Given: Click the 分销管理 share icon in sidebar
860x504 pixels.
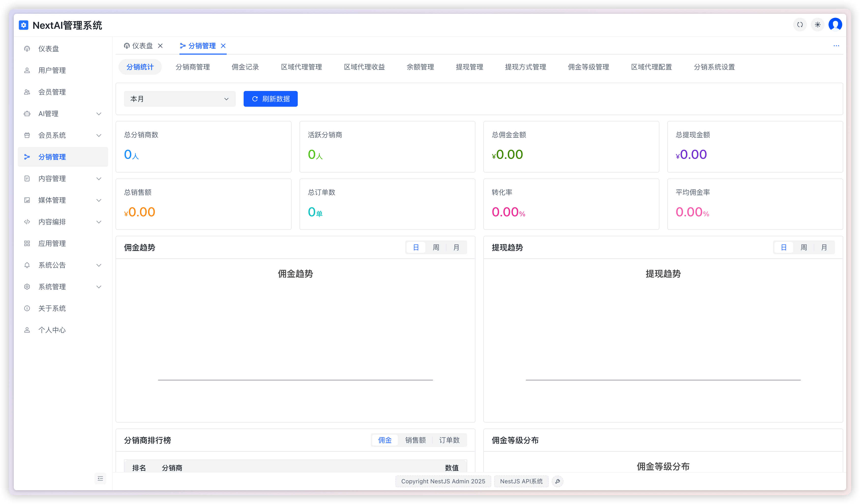Looking at the screenshot, I should pyautogui.click(x=27, y=157).
